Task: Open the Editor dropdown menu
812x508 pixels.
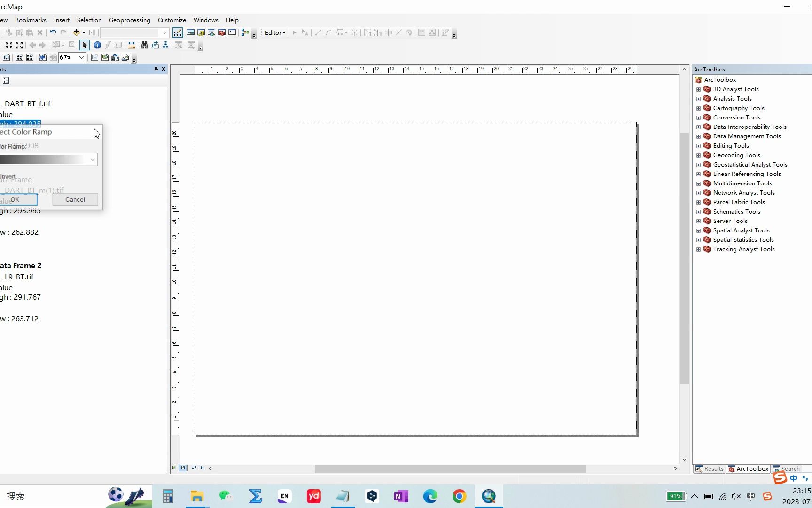Action: click(275, 32)
